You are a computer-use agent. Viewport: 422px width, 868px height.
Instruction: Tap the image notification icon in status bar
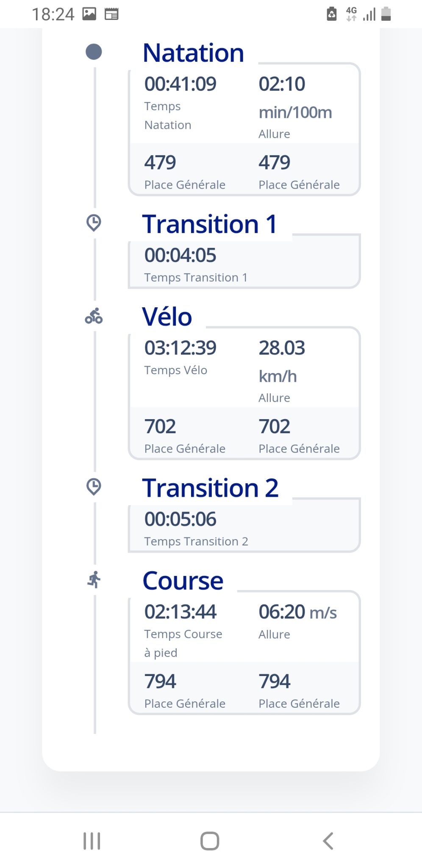point(89,14)
